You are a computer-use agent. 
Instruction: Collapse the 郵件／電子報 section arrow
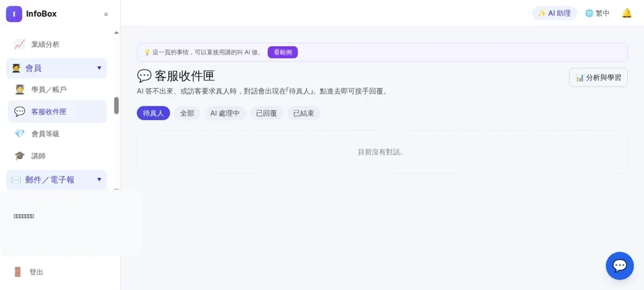99,180
